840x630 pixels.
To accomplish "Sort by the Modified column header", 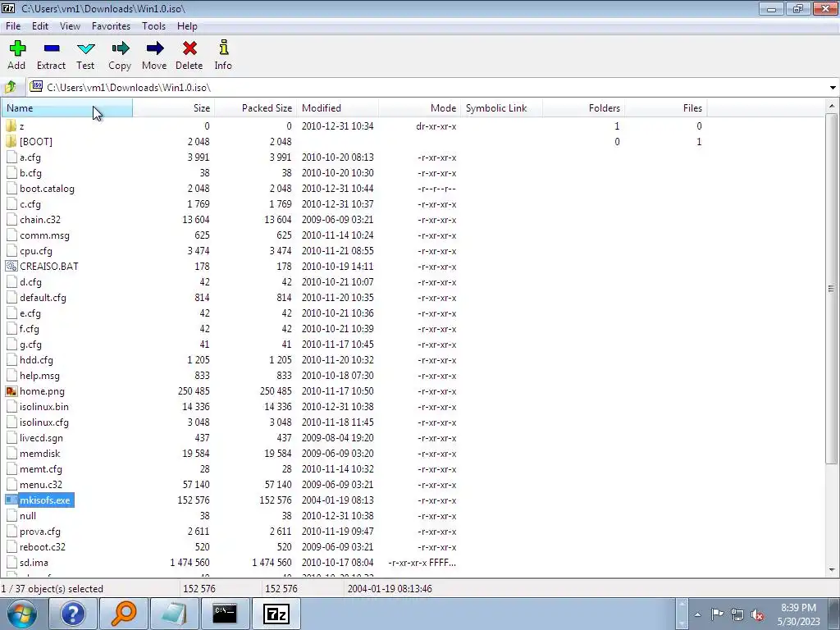I will pyautogui.click(x=337, y=107).
